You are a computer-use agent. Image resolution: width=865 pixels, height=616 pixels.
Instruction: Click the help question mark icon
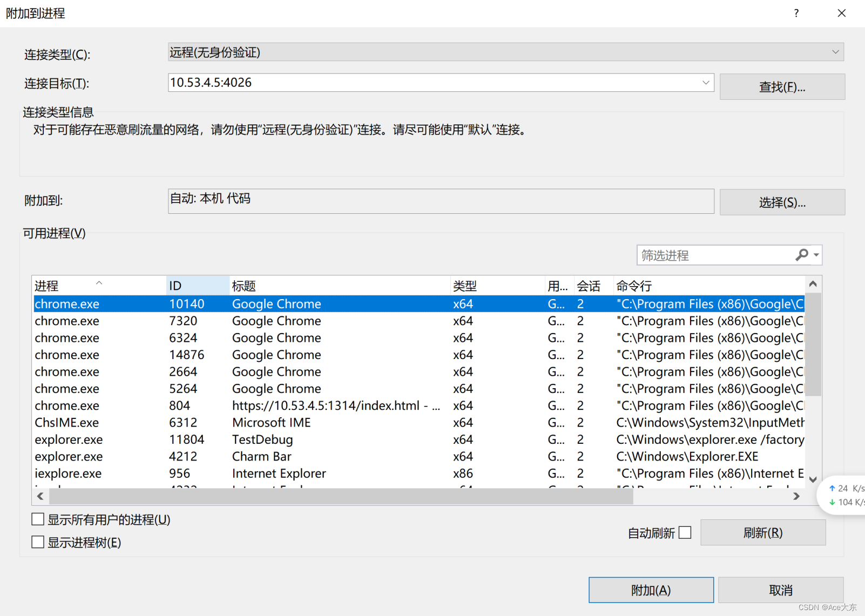(x=796, y=13)
